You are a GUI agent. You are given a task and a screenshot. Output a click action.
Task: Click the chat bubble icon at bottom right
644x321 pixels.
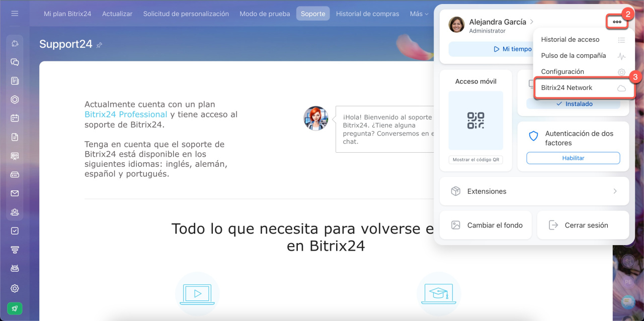coord(627,301)
